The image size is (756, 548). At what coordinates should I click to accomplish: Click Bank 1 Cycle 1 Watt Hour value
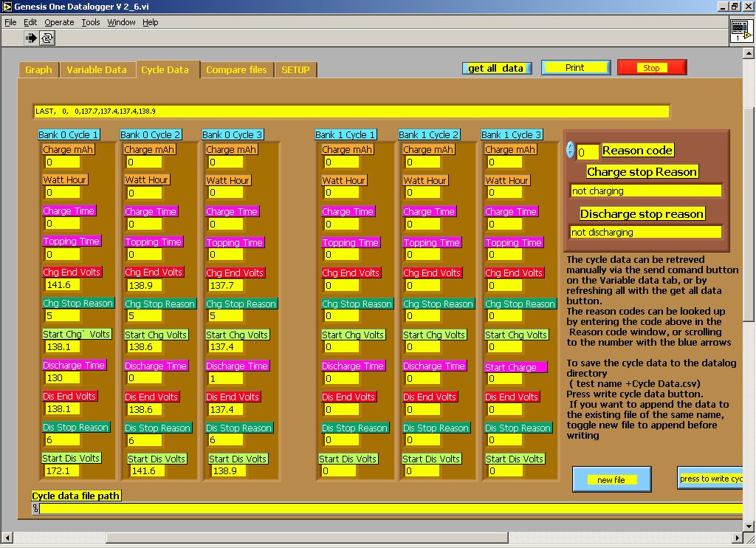click(x=342, y=193)
